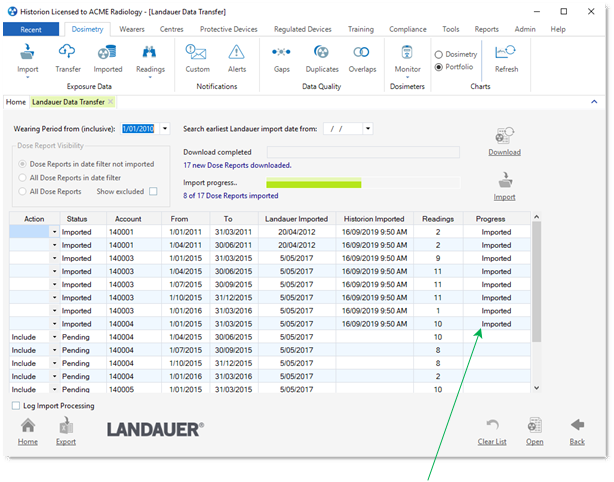
Task: Click the Wearing Period date field
Action: [140, 128]
